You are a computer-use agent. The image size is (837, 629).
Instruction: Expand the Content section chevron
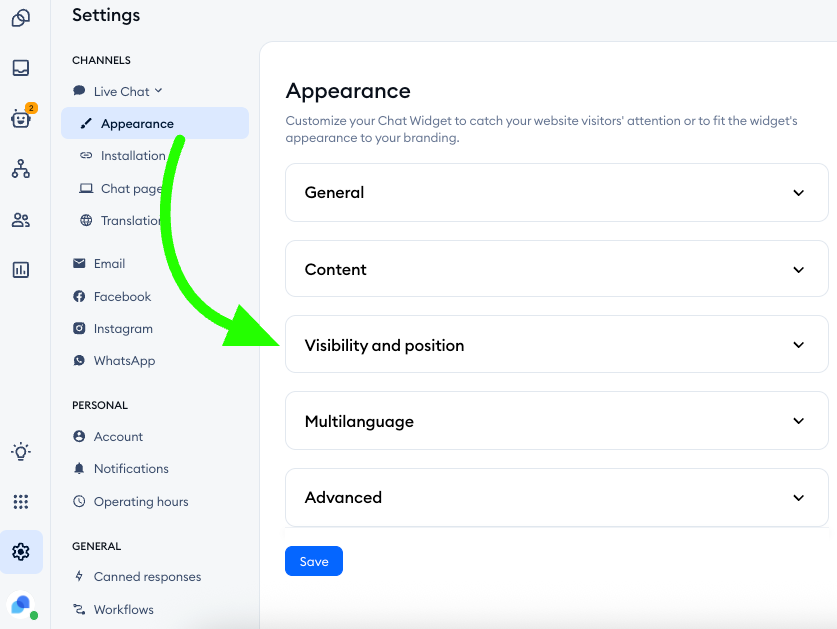[798, 270]
